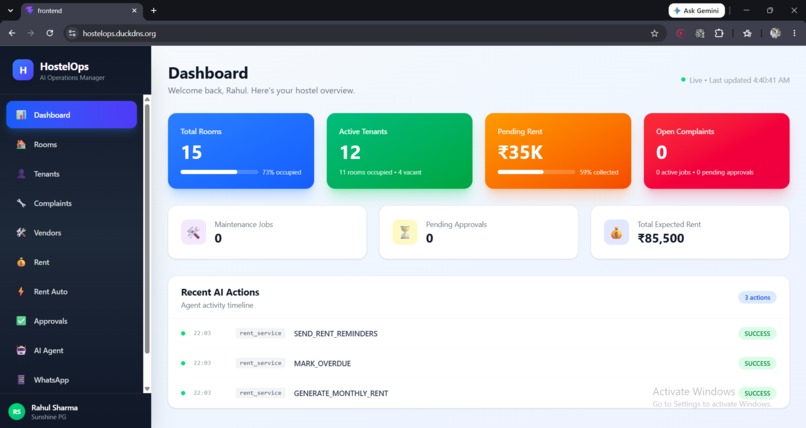
Task: Click the WhatsApp phone icon
Action: click(21, 380)
